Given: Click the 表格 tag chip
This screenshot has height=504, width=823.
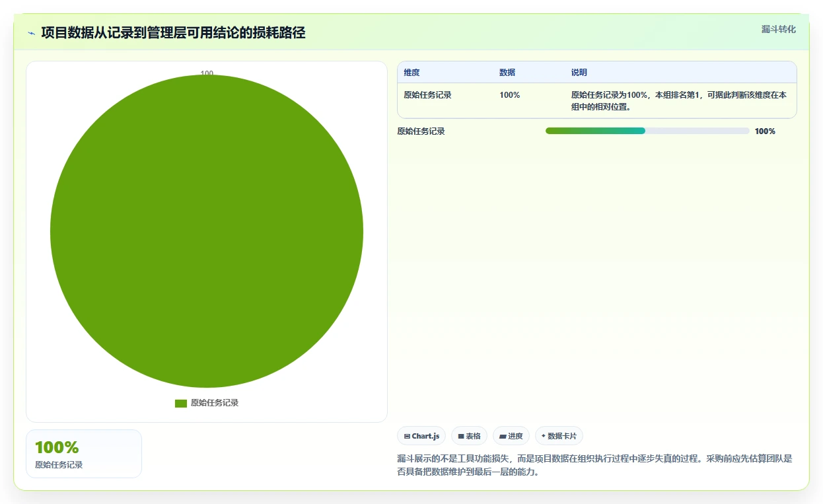Looking at the screenshot, I should point(469,436).
